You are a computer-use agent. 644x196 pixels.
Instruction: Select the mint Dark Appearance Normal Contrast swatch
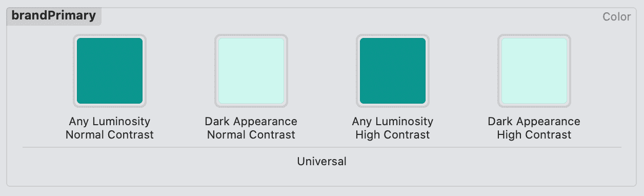[x=251, y=71]
